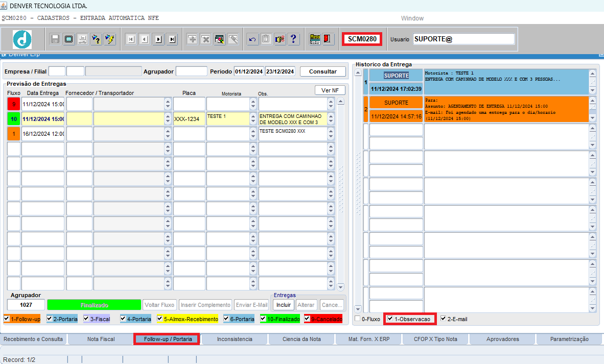Screen dimensions: 604x364
Task: Jump to last record icon
Action: click(172, 39)
